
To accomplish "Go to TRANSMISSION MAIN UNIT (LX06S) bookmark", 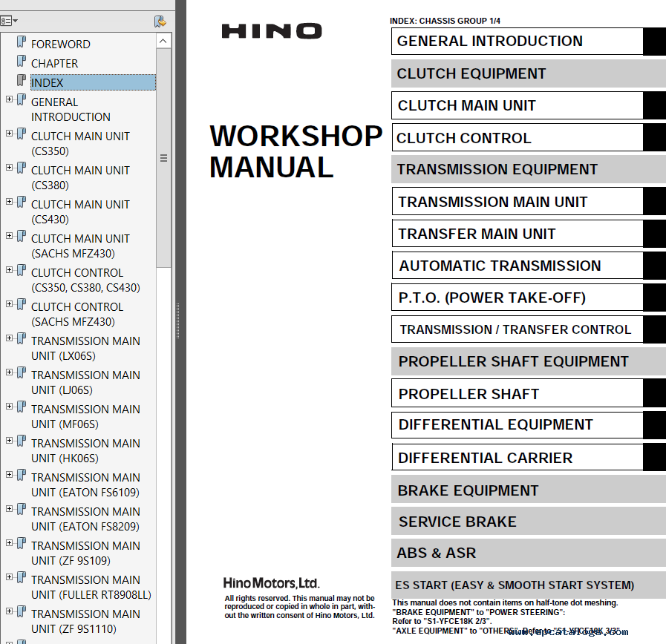I will [x=85, y=349].
